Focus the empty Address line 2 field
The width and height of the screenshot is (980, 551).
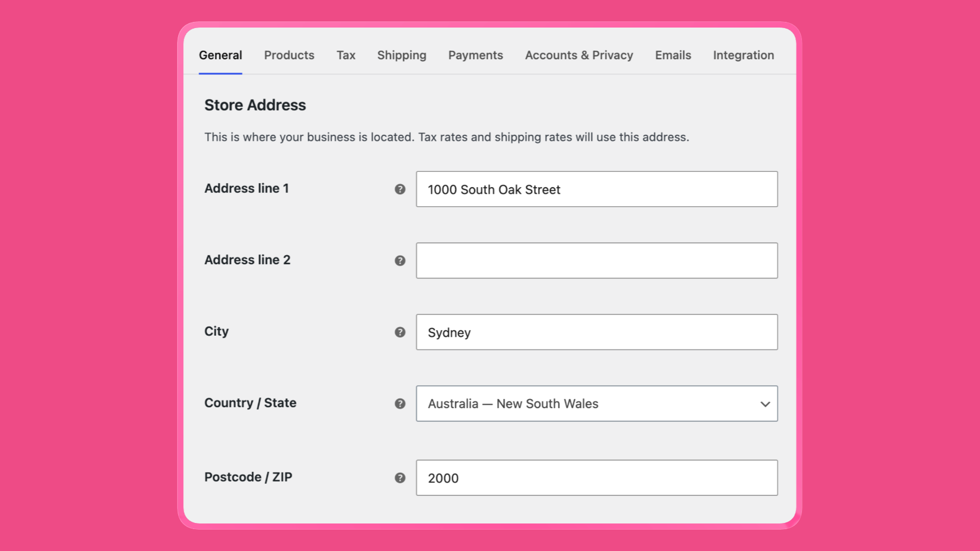click(x=597, y=261)
